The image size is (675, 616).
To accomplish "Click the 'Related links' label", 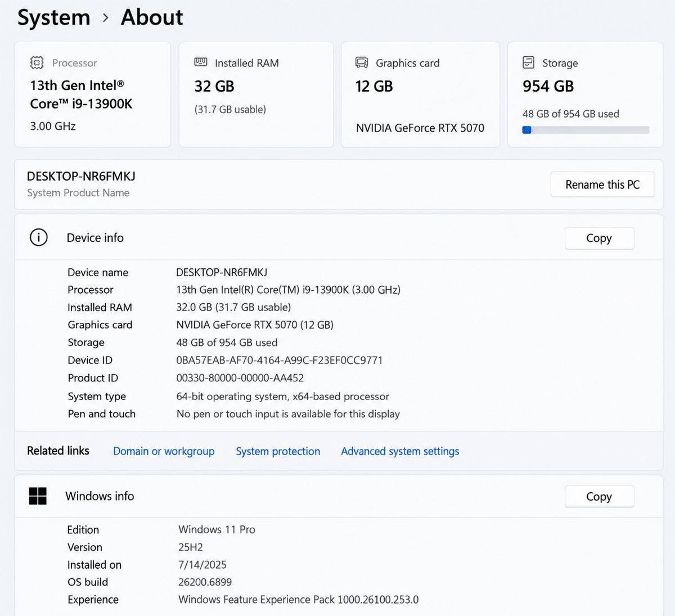I will click(x=58, y=451).
